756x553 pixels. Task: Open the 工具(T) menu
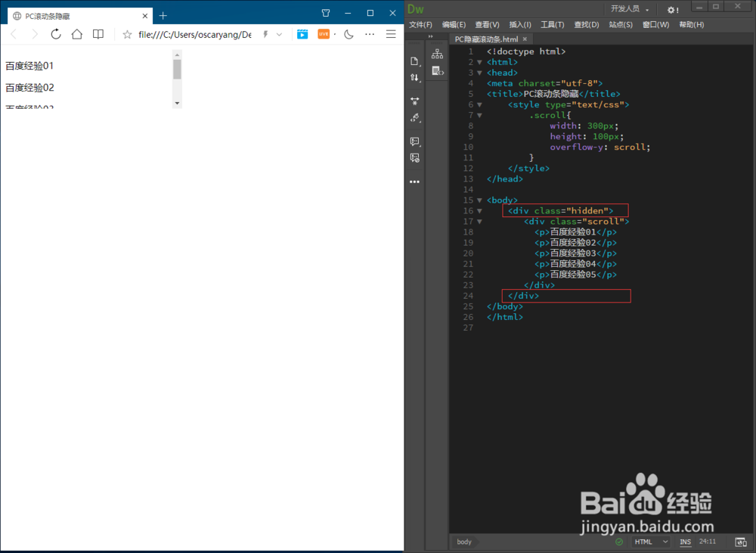pos(552,25)
